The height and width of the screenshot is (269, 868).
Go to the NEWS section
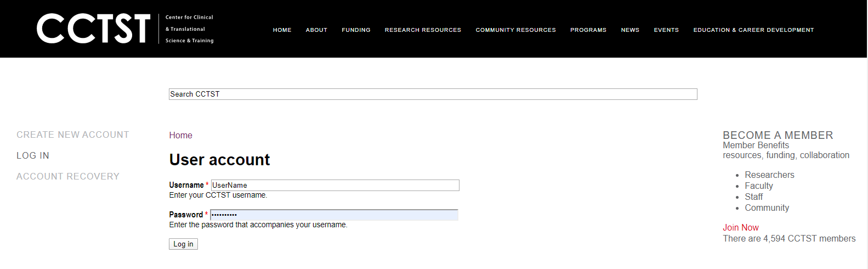(630, 30)
